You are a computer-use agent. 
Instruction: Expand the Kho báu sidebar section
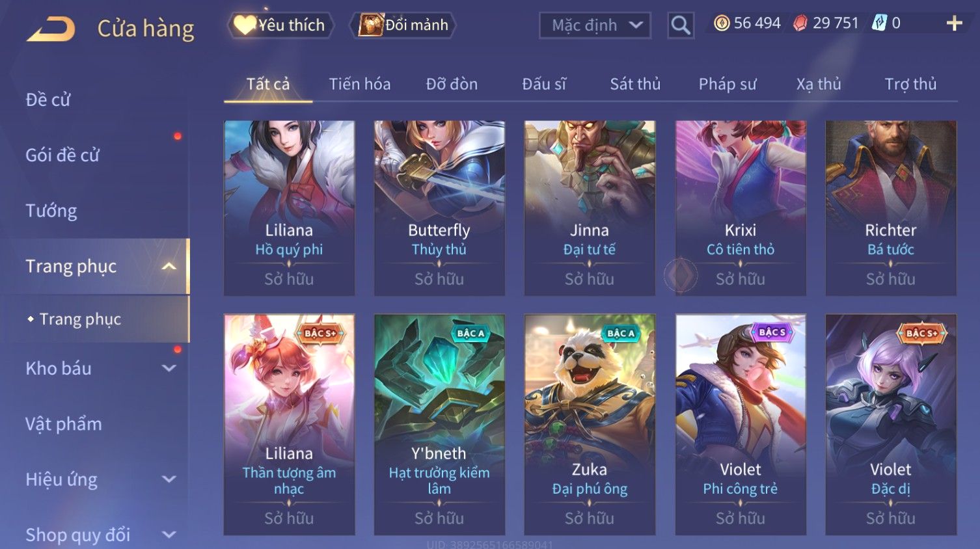(x=169, y=368)
